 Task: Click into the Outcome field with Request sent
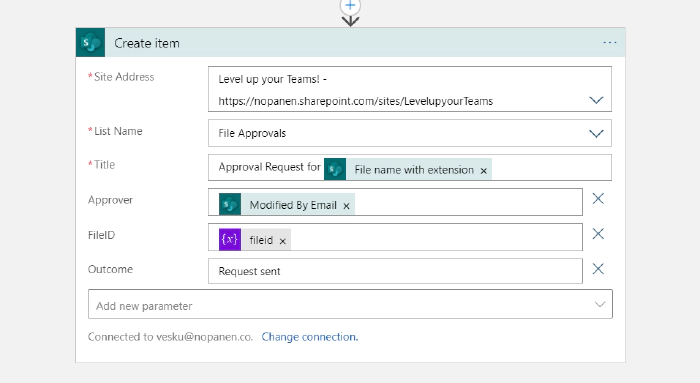pyautogui.click(x=395, y=271)
